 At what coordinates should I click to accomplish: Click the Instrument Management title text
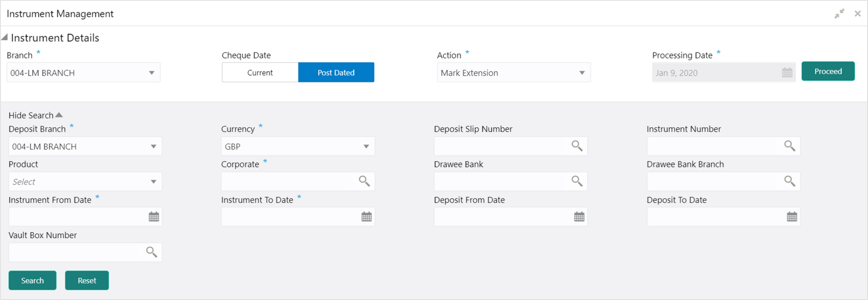click(x=60, y=13)
